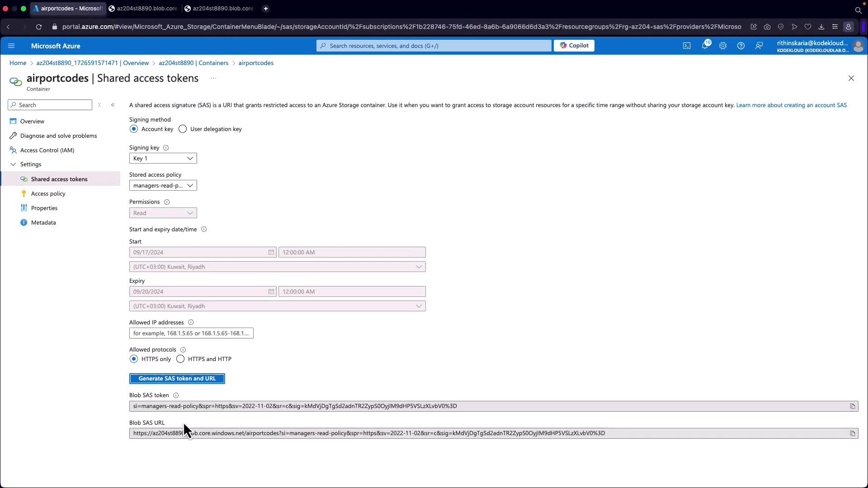Open Access Control (IAM) menu item
This screenshot has height=488, width=868.
pyautogui.click(x=47, y=150)
